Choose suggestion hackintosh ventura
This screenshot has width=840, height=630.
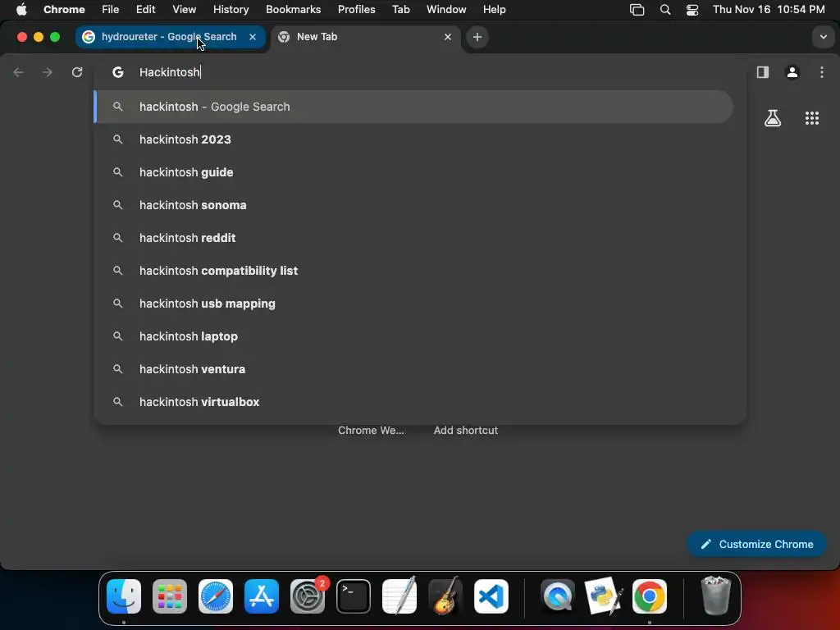pos(413,369)
